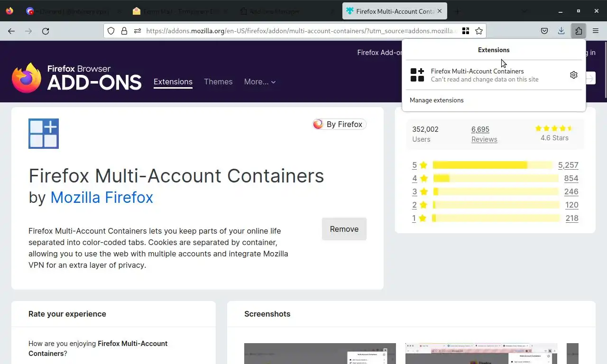Open the second screenshot thumbnail
The image size is (607, 364).
tap(481, 354)
